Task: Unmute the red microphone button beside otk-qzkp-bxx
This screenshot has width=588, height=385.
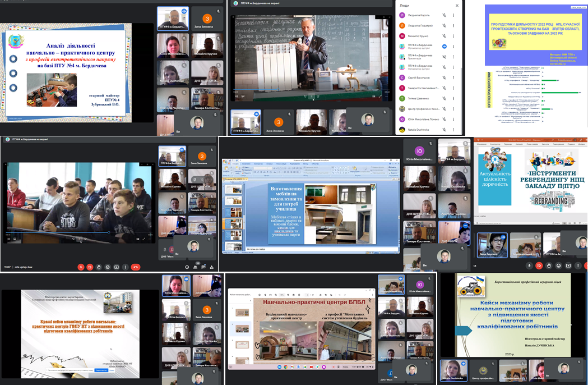Action: tap(81, 267)
